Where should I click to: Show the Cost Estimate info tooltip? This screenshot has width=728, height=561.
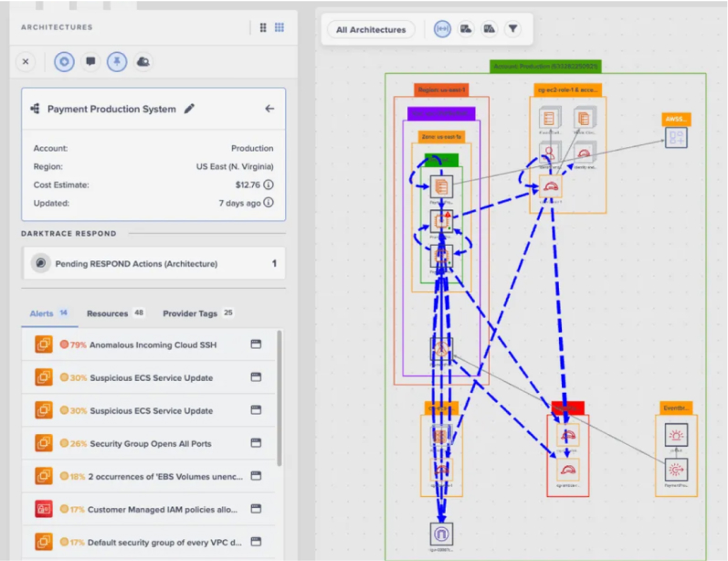[x=269, y=185]
